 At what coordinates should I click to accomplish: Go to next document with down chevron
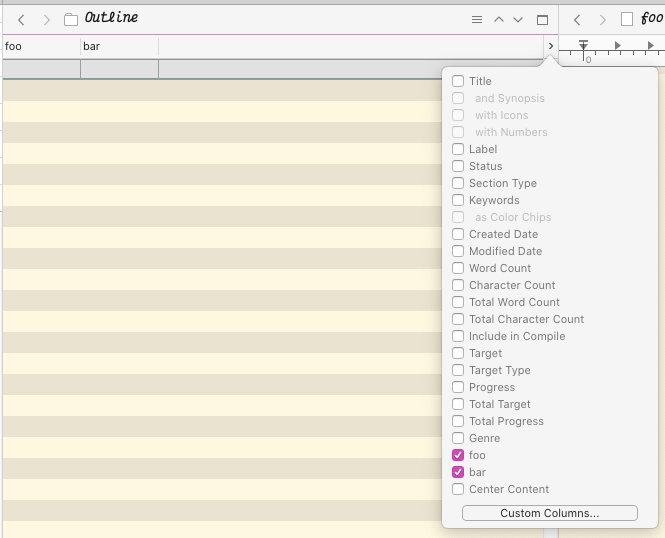[518, 19]
